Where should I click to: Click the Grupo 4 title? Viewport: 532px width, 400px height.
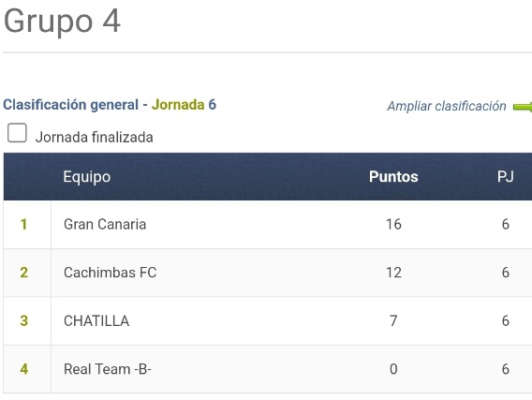[62, 21]
